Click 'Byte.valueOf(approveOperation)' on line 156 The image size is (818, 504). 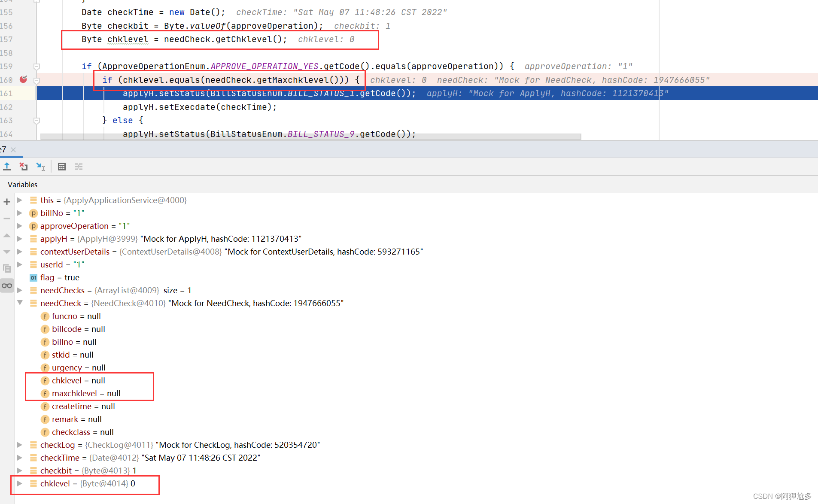[x=241, y=26]
